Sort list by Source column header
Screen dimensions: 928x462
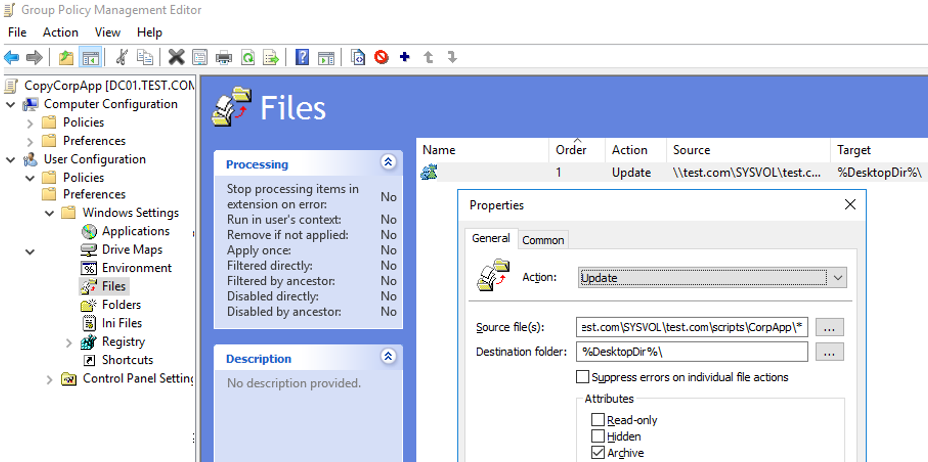point(748,150)
